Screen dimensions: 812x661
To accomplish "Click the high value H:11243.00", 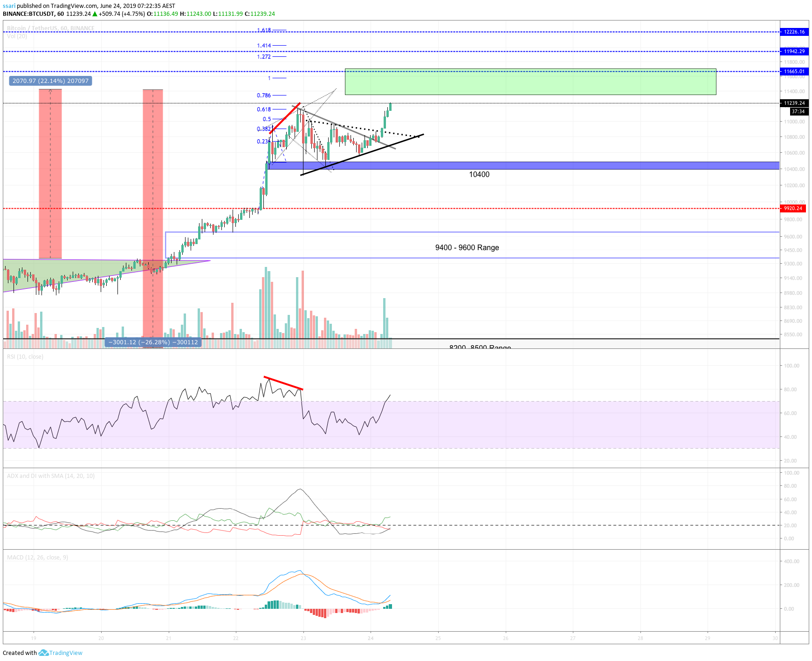I will coord(195,14).
